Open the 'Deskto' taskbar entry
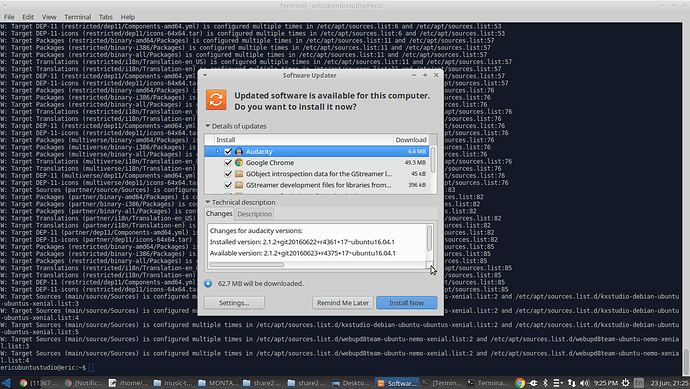This screenshot has height=389, width=690. click(x=351, y=383)
